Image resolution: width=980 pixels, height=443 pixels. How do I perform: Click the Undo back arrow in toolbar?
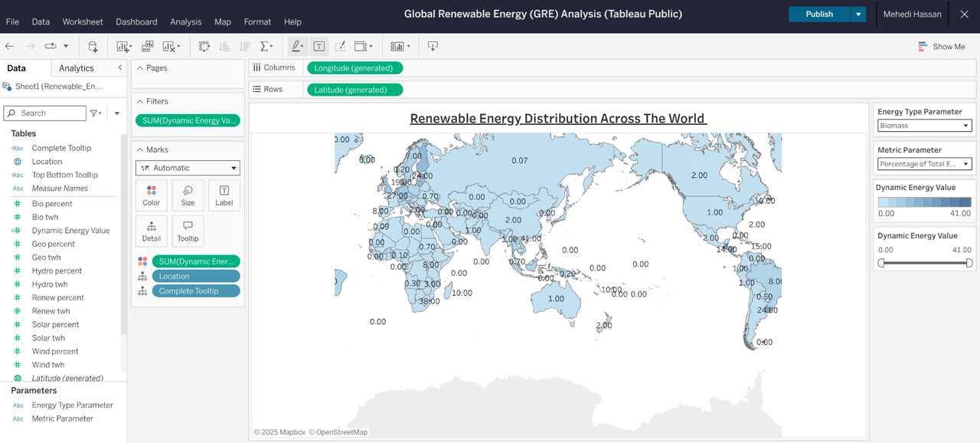click(x=10, y=47)
